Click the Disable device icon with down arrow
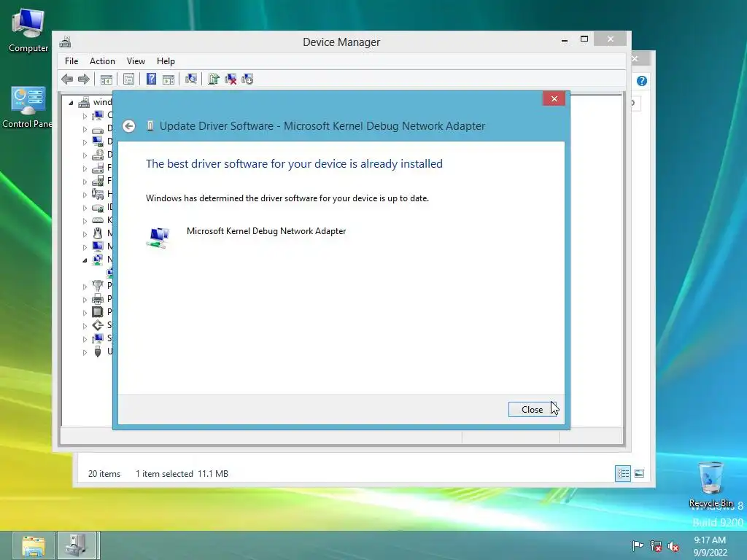 [247, 79]
